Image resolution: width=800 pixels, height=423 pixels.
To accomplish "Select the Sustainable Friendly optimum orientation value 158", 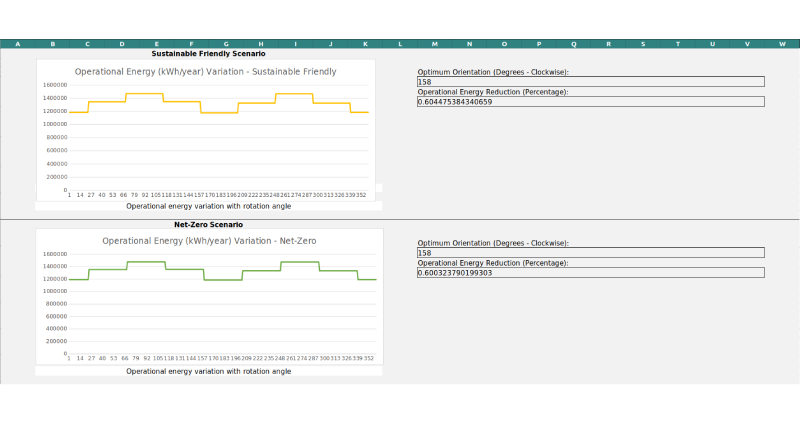I will [x=590, y=82].
